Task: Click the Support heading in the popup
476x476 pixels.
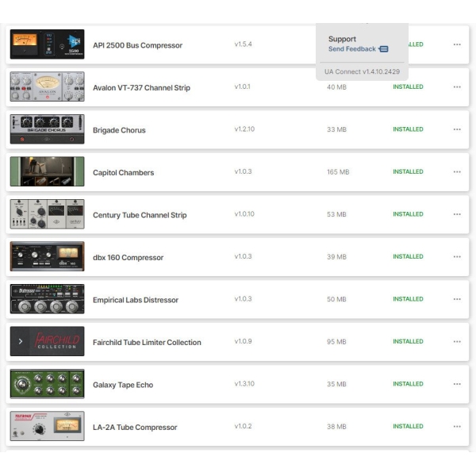Action: click(342, 39)
